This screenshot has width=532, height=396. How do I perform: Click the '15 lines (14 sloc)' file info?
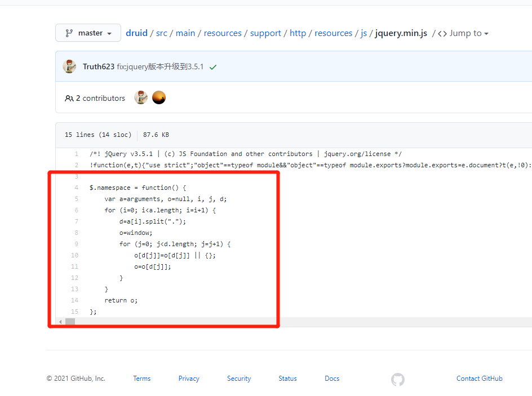pyautogui.click(x=98, y=135)
